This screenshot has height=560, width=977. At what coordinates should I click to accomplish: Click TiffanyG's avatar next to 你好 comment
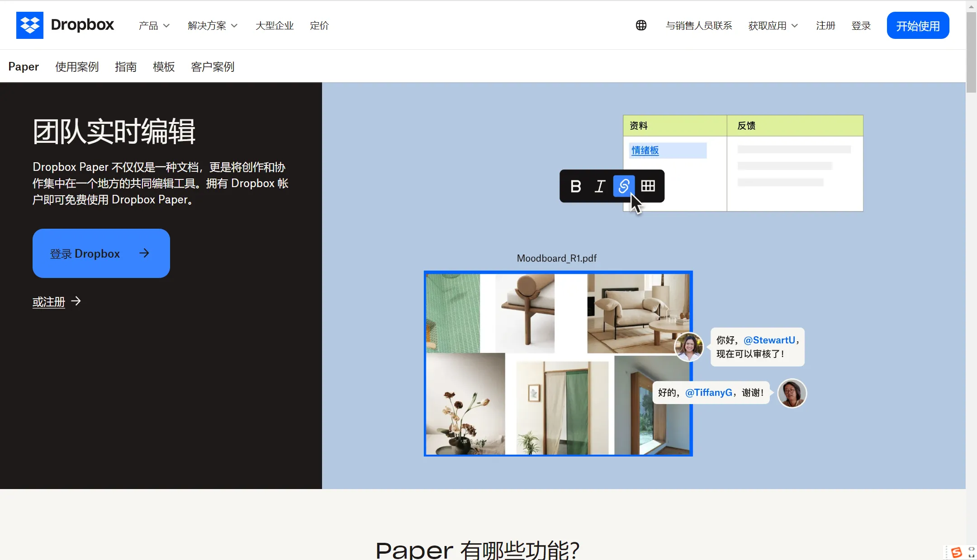point(689,347)
